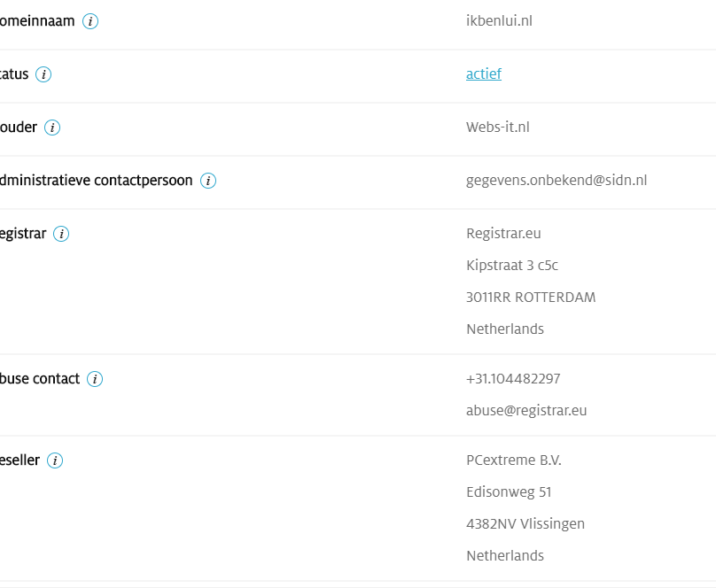The width and height of the screenshot is (716, 588).
Task: Click the Registrar.eu registrar name
Action: 503,234
